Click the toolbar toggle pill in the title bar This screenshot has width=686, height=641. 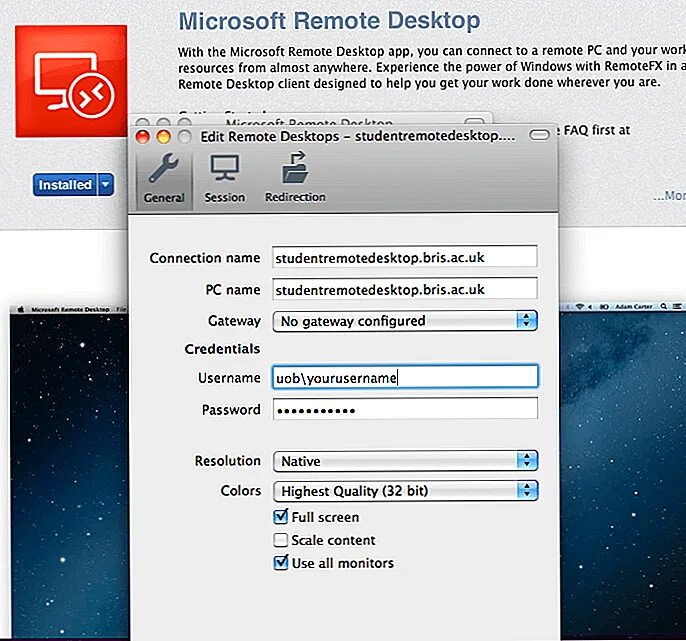point(539,135)
